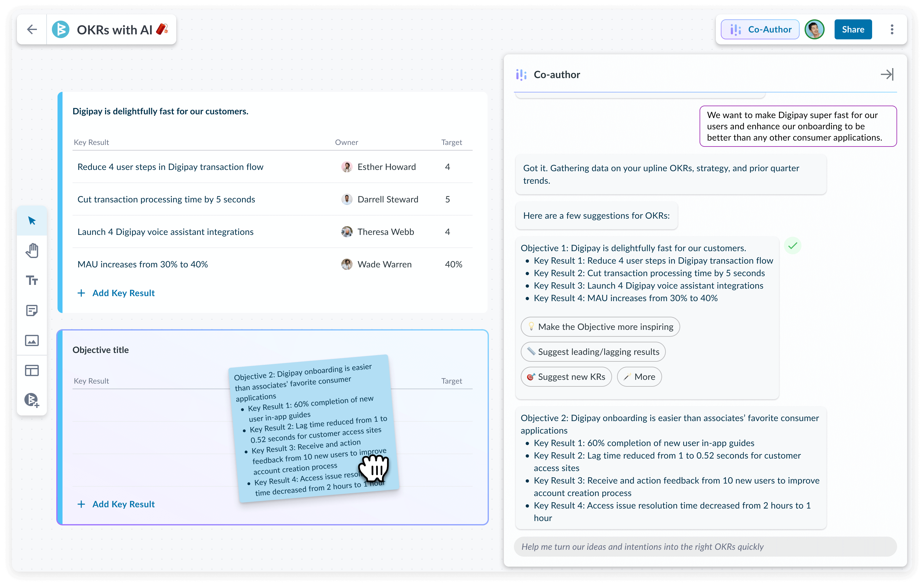
Task: Click owner name Esther Howard
Action: [386, 167]
